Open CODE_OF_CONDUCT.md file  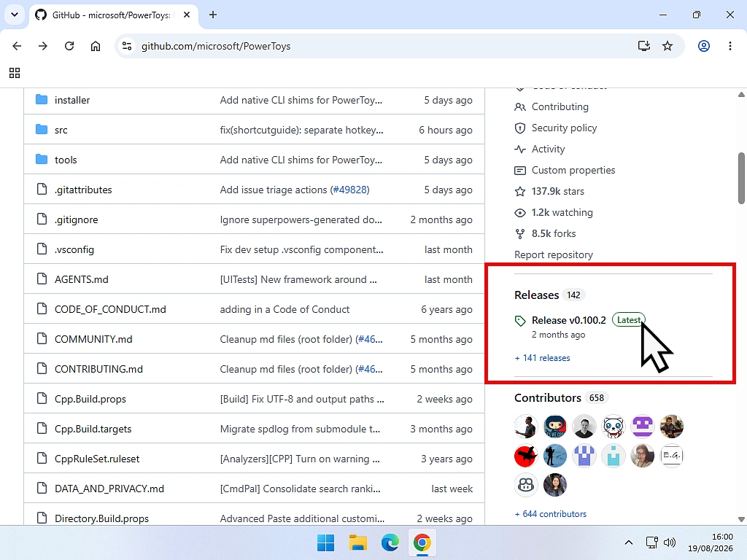(110, 309)
